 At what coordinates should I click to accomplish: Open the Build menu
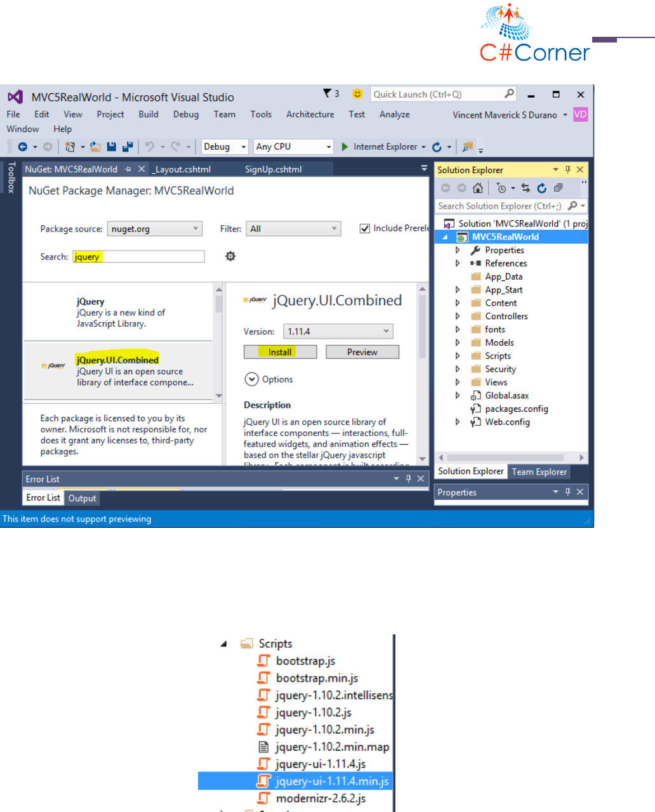[149, 114]
